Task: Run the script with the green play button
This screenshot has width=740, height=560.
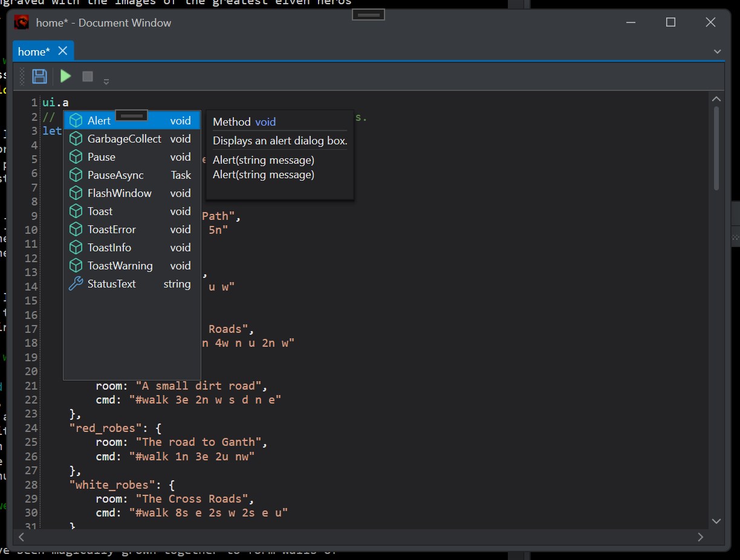Action: point(66,76)
